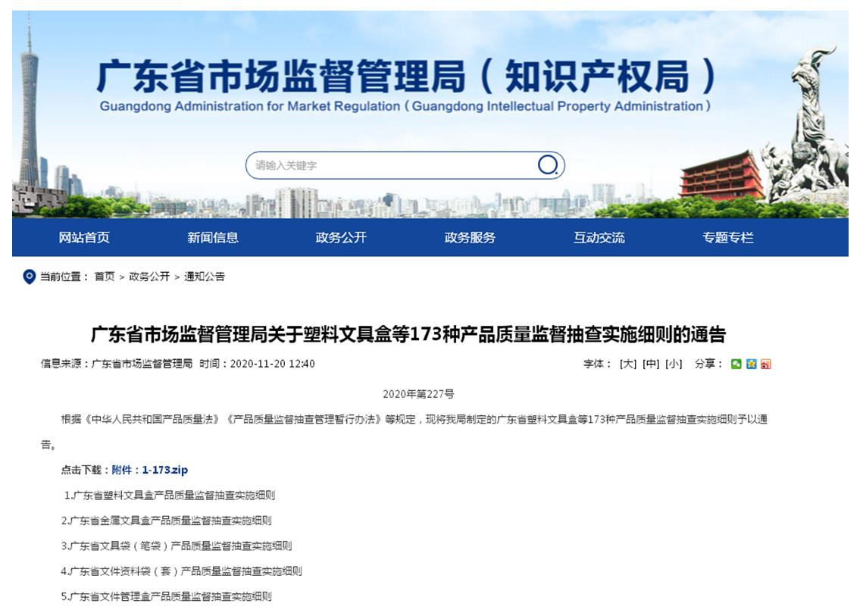Open the 专题专栏 menu item
This screenshot has width=863, height=616.
727,237
